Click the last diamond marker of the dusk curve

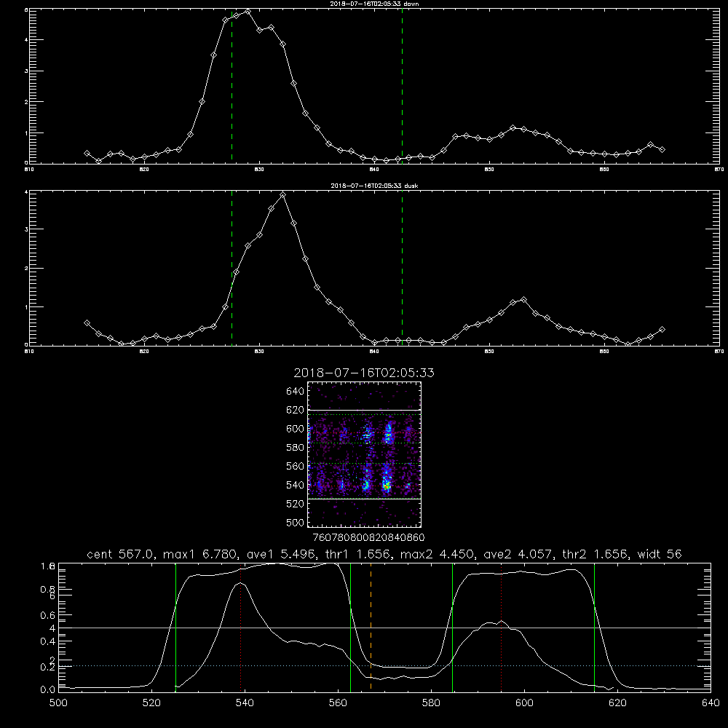[x=662, y=329]
